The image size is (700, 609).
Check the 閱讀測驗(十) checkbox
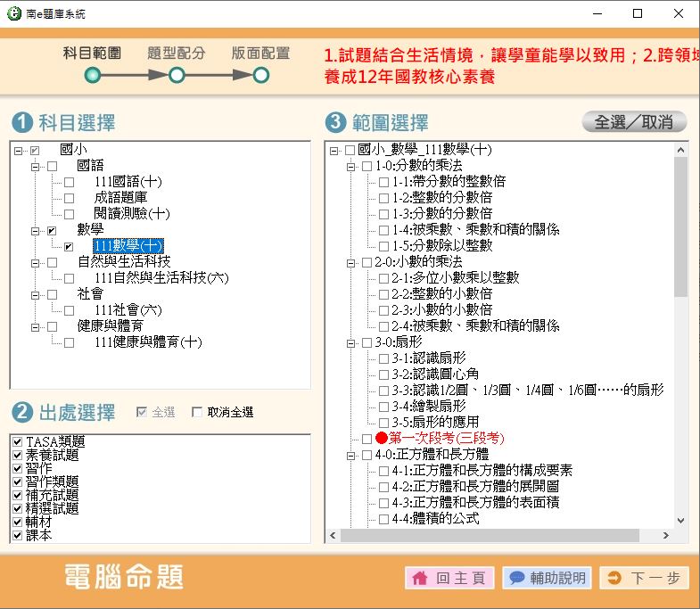pyautogui.click(x=69, y=214)
